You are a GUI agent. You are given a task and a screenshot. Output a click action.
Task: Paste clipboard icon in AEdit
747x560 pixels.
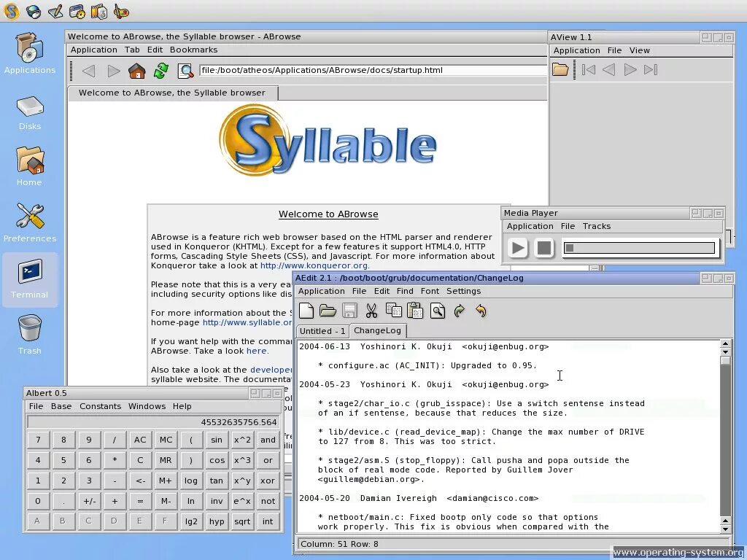tap(415, 311)
